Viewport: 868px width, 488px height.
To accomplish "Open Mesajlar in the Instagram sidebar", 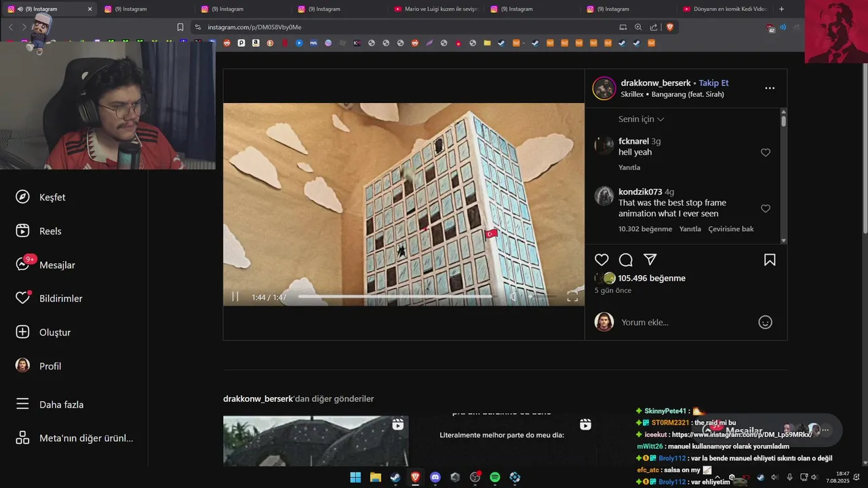I will (45, 265).
